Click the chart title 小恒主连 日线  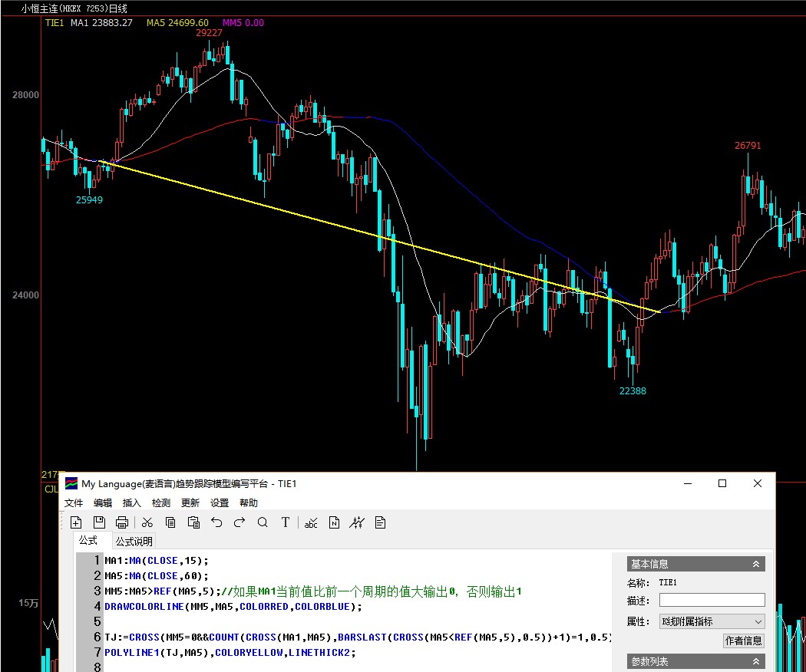click(74, 8)
